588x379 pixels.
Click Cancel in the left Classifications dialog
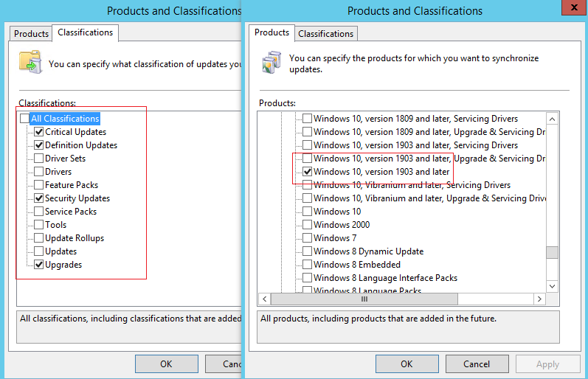point(224,364)
